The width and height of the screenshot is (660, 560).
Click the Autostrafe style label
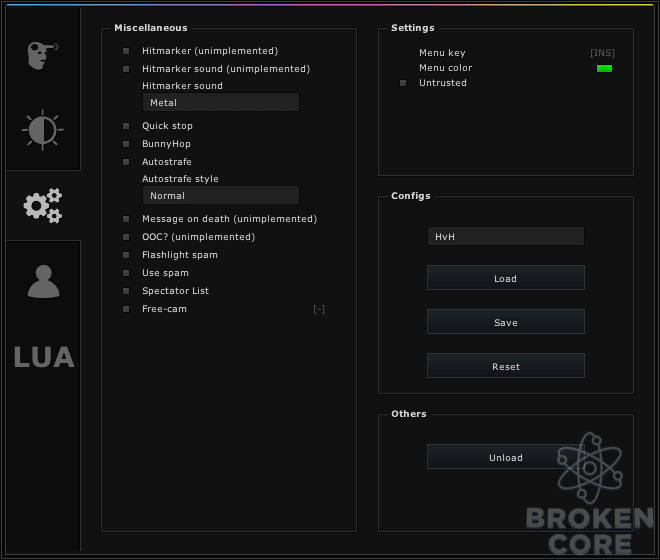tap(180, 179)
